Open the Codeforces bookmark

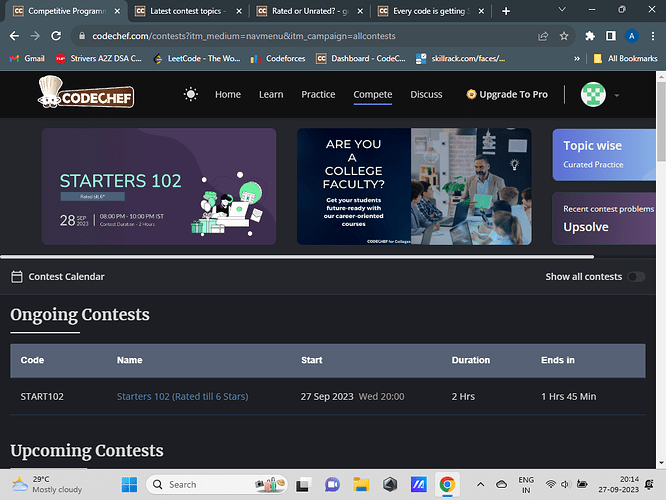click(278, 59)
